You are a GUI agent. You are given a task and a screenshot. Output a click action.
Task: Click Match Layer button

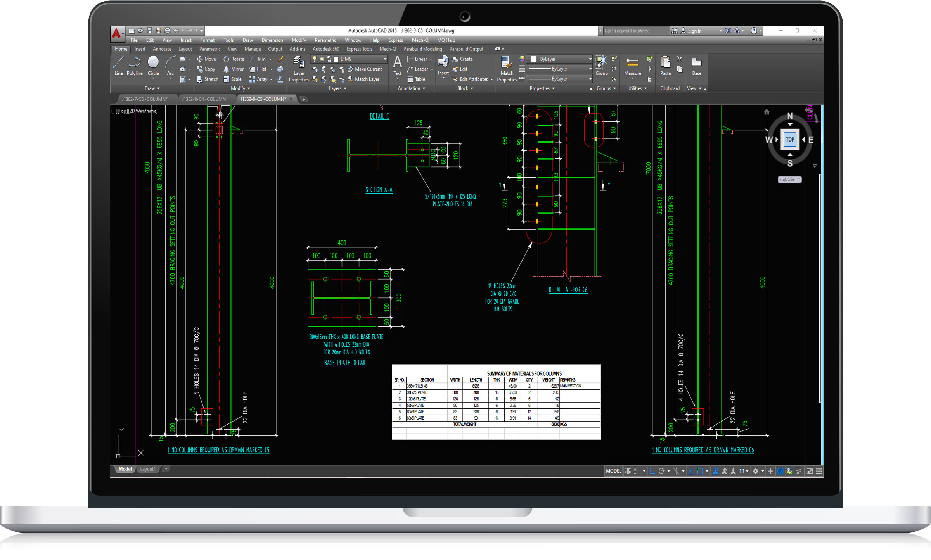363,79
